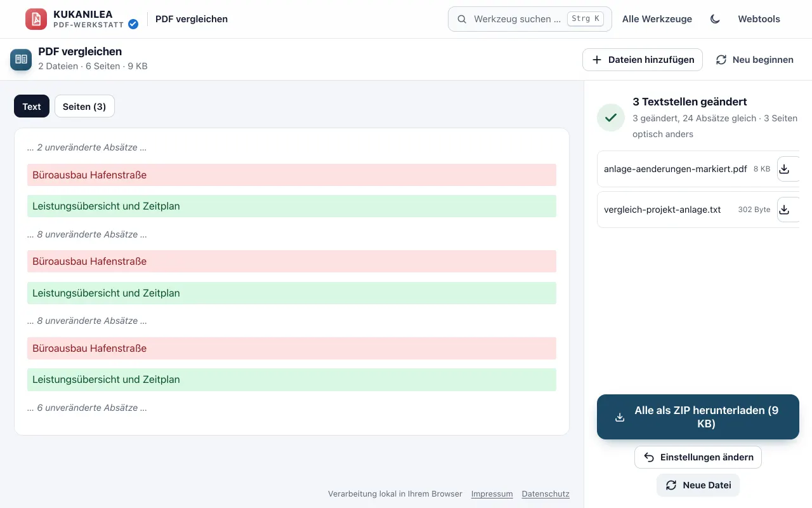The width and height of the screenshot is (812, 508).
Task: Click the blue verified badge icon
Action: click(x=133, y=24)
